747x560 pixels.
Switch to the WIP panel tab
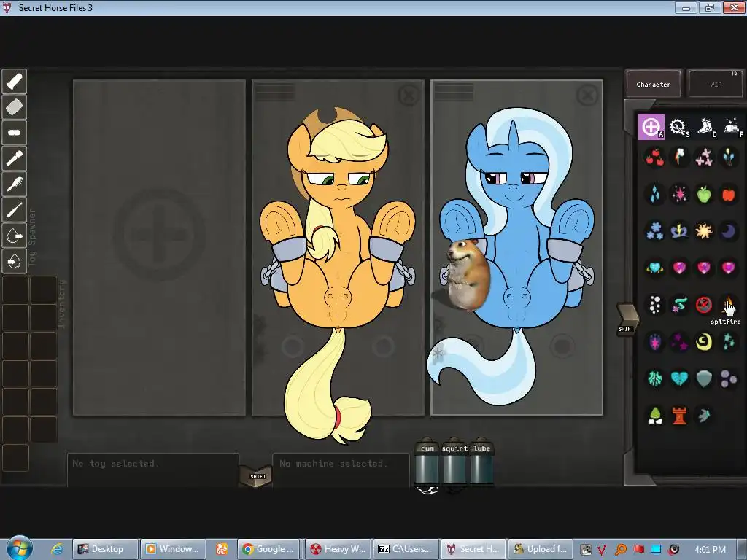click(x=716, y=85)
